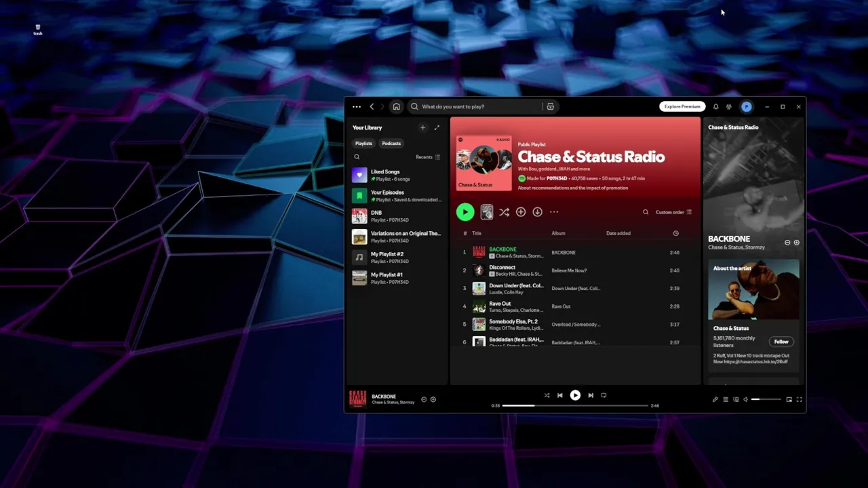Open the Spotify Home page
This screenshot has height=488, width=868.
pos(396,106)
